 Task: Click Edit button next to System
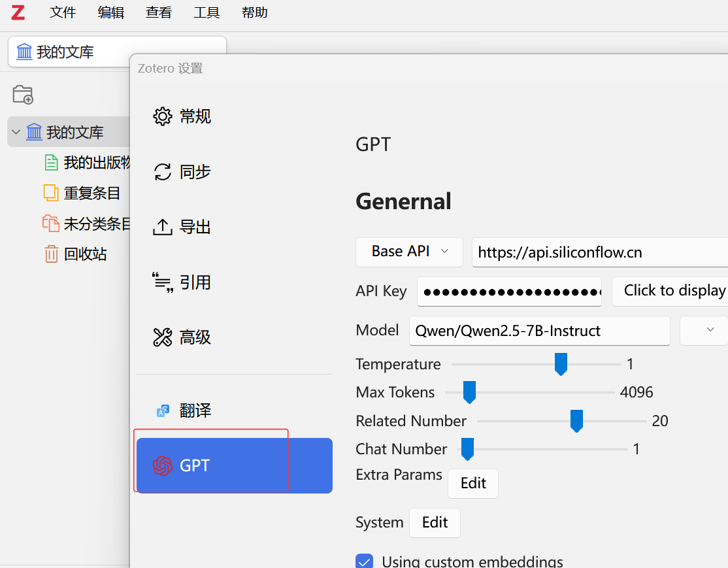point(435,522)
